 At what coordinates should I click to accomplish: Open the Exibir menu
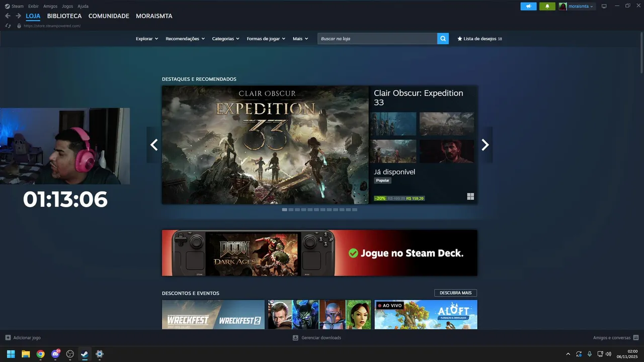point(33,6)
